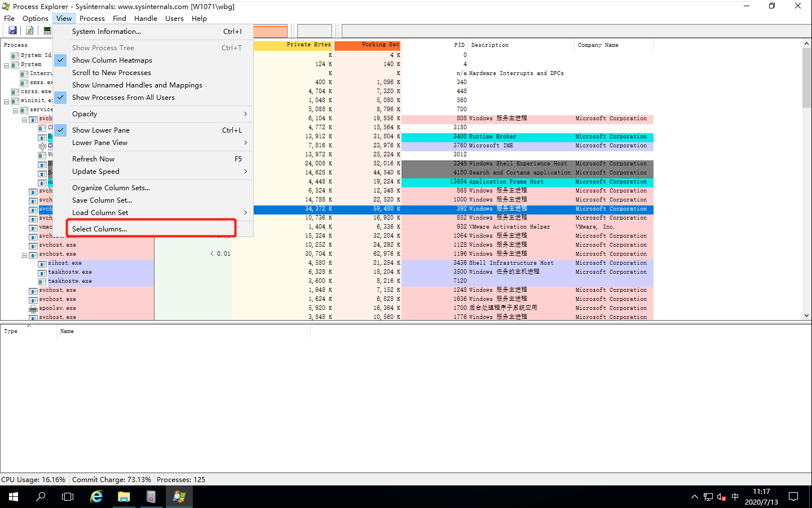
Task: Sort lower pane by Name column
Action: pyautogui.click(x=183, y=331)
